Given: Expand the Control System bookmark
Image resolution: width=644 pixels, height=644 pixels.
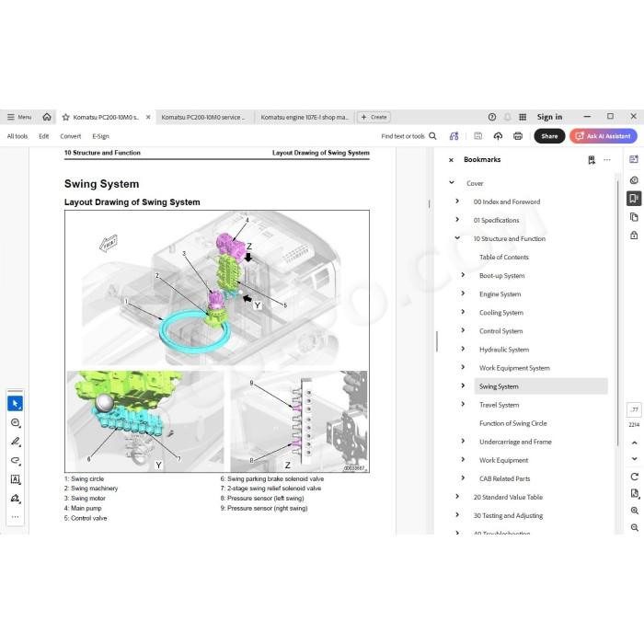Looking at the screenshot, I should 463,330.
